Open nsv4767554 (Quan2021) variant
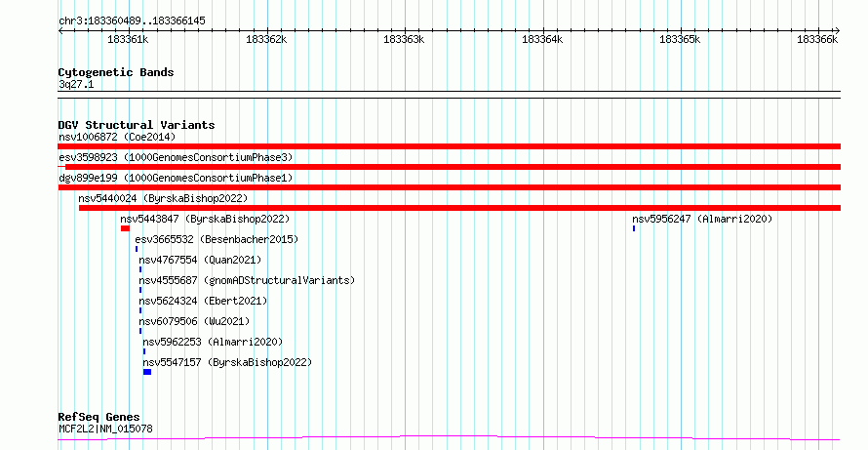The height and width of the screenshot is (450, 868). click(x=200, y=260)
